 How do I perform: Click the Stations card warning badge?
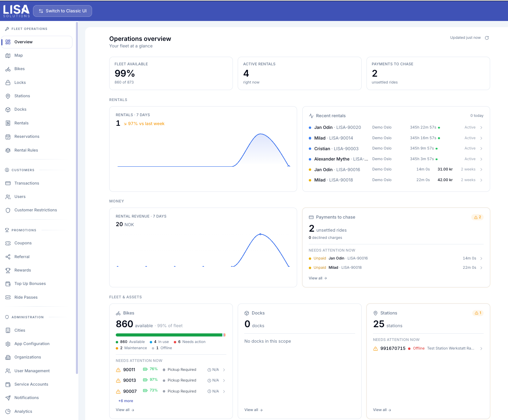point(478,313)
